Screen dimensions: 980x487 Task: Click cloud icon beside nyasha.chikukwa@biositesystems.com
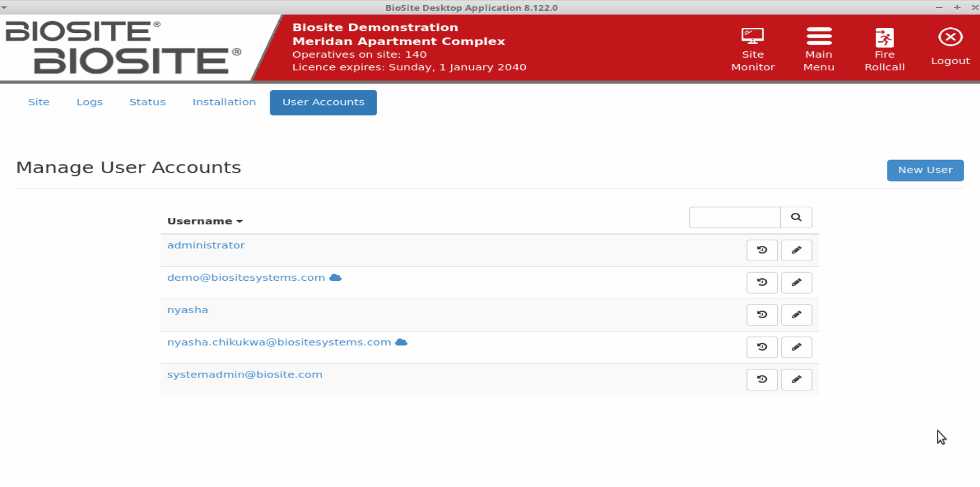[401, 342]
